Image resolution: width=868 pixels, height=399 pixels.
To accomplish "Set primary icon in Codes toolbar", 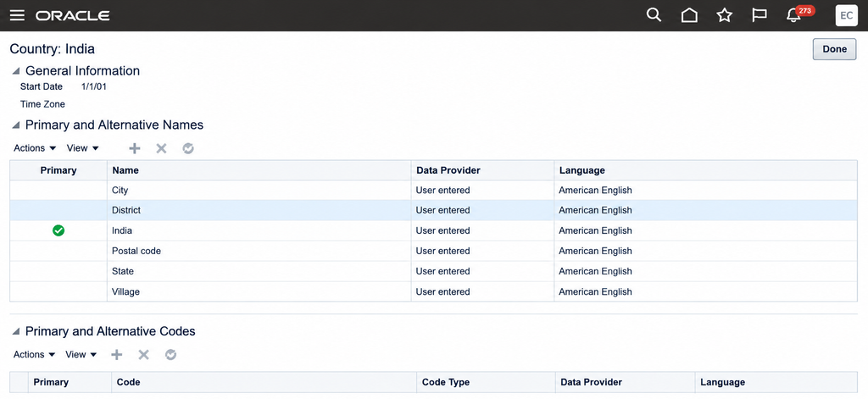I will point(170,355).
